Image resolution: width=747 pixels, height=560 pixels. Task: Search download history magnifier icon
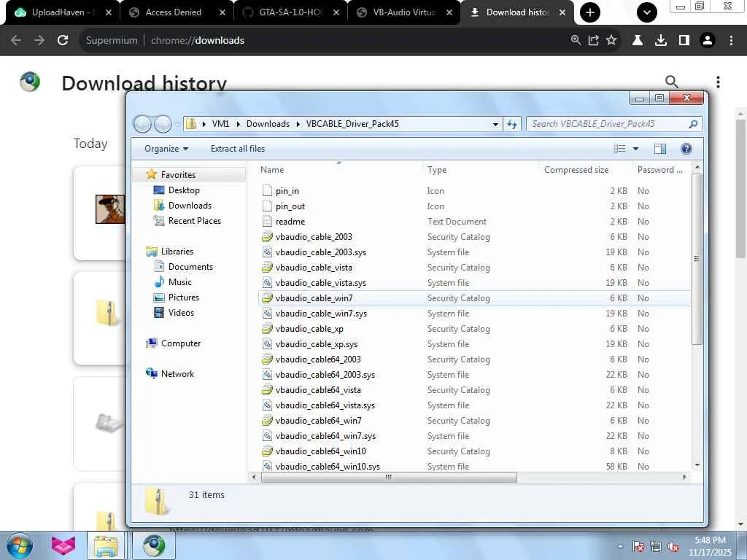[672, 82]
